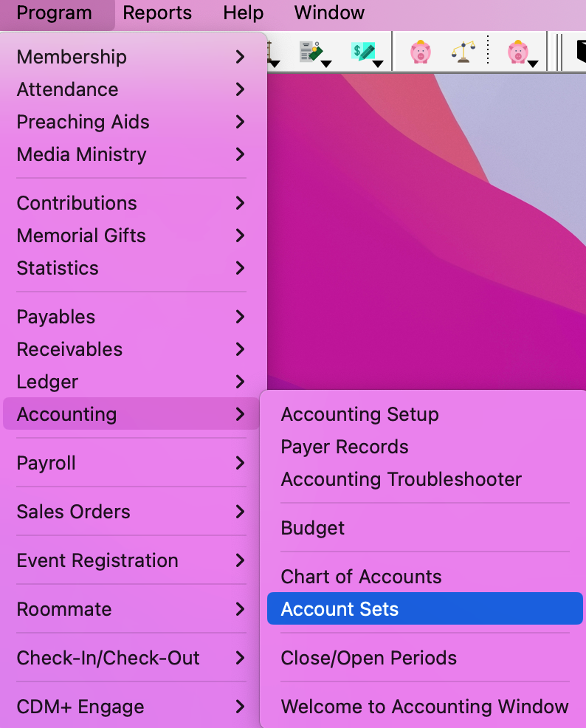Image resolution: width=586 pixels, height=728 pixels.
Task: Select Close/Open Periods
Action: 369,658
